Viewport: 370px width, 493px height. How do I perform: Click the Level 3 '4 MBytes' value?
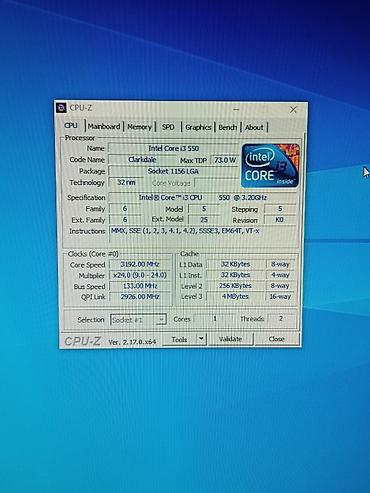click(235, 296)
